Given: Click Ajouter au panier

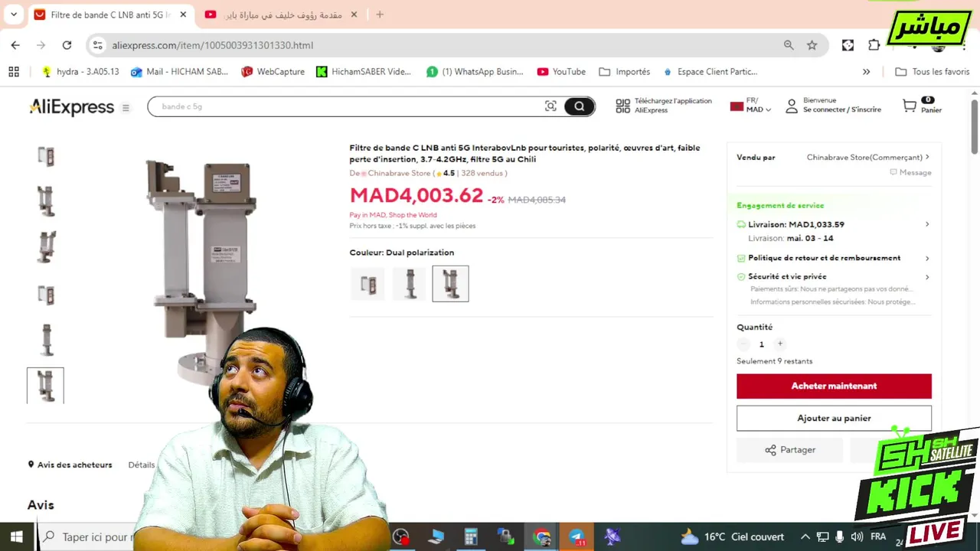Looking at the screenshot, I should point(834,419).
